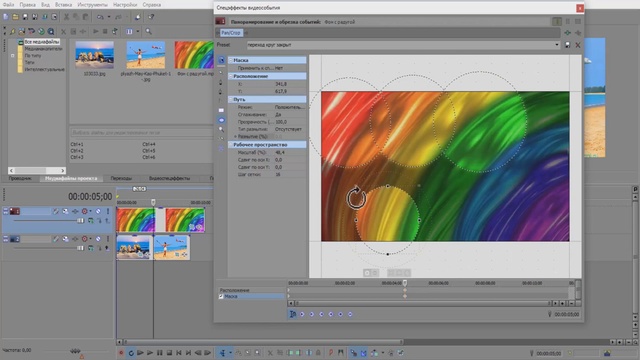
Task: Select the Теги folder in media tree
Action: pyautogui.click(x=29, y=62)
